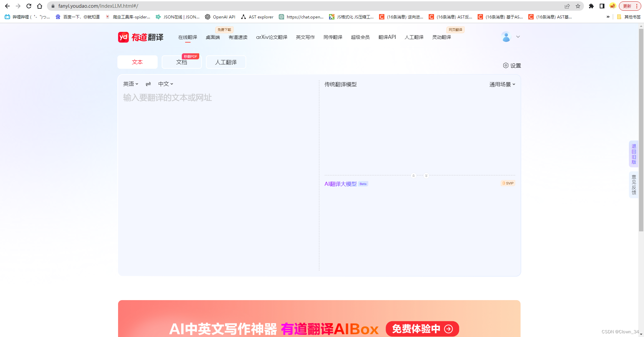Open settings via the 设置 gear icon
The width and height of the screenshot is (644, 337).
[x=512, y=65]
